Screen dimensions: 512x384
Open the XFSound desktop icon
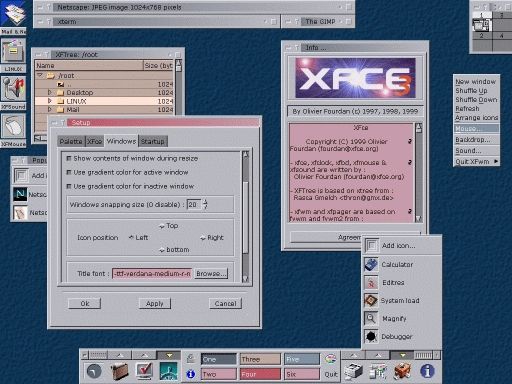tap(13, 89)
